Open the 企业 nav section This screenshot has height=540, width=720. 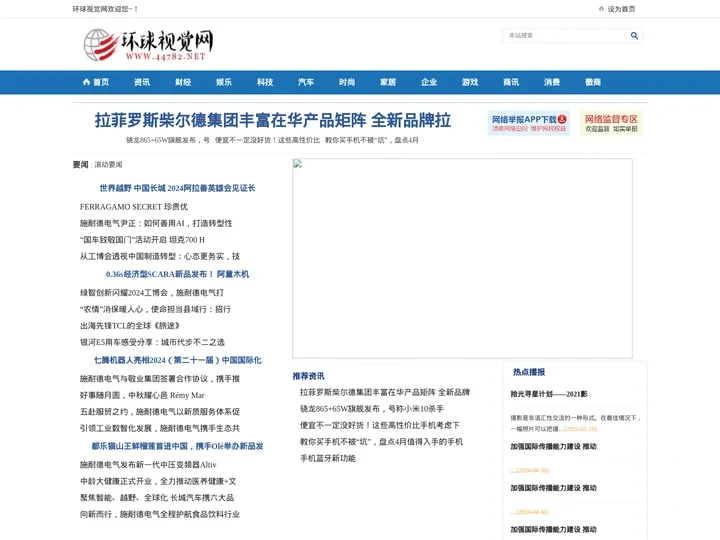[429, 82]
